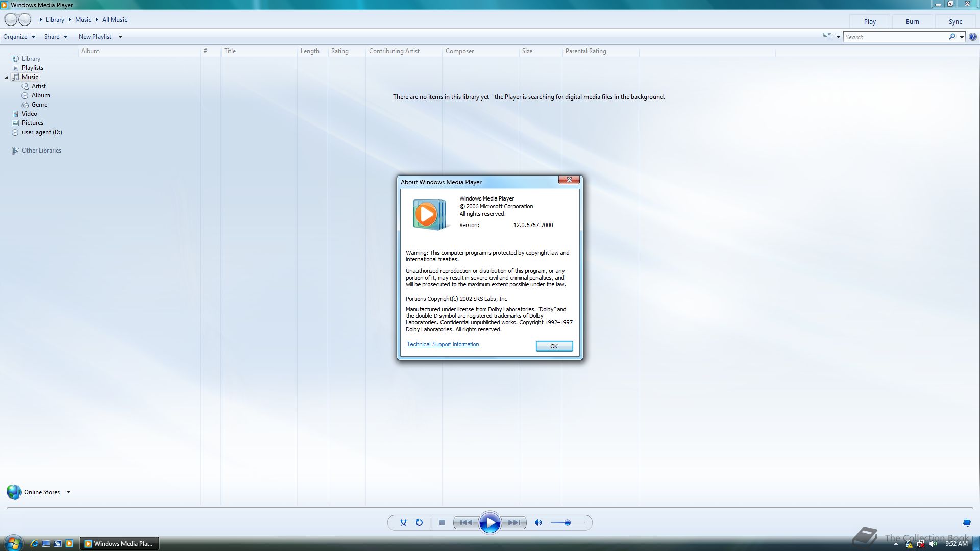Toggle repeat mode in playback bar
980x551 pixels.
coord(419,523)
